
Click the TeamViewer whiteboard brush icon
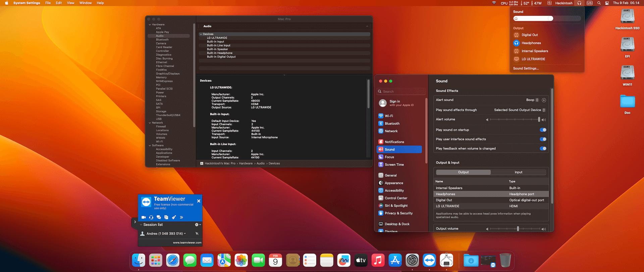pos(174,217)
